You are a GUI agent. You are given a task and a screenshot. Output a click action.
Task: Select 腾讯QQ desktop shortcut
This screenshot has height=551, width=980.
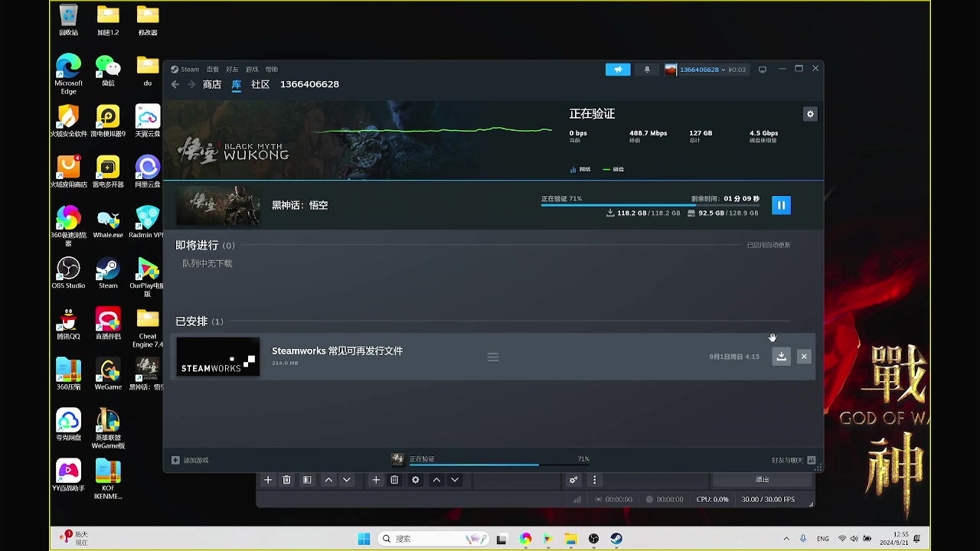(68, 324)
